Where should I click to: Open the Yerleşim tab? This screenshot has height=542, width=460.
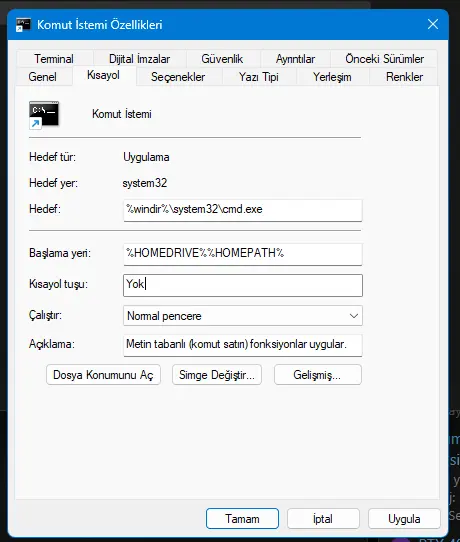pyautogui.click(x=332, y=76)
